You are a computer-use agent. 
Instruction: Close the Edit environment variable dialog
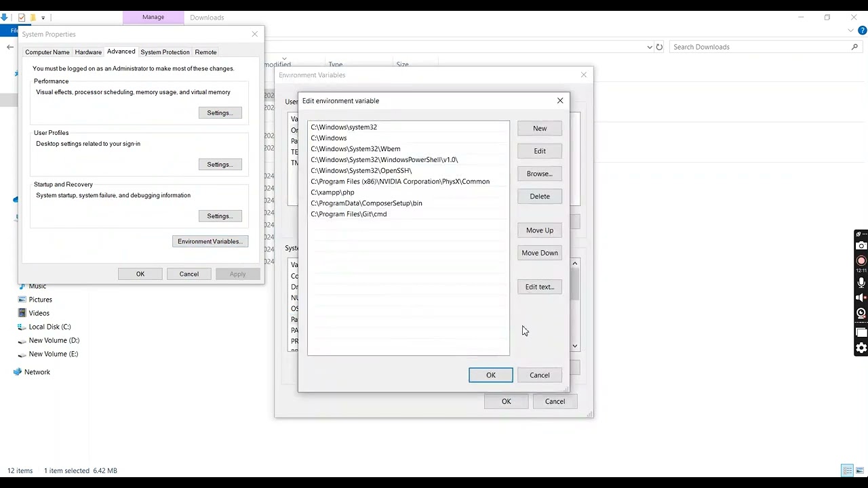click(x=560, y=100)
